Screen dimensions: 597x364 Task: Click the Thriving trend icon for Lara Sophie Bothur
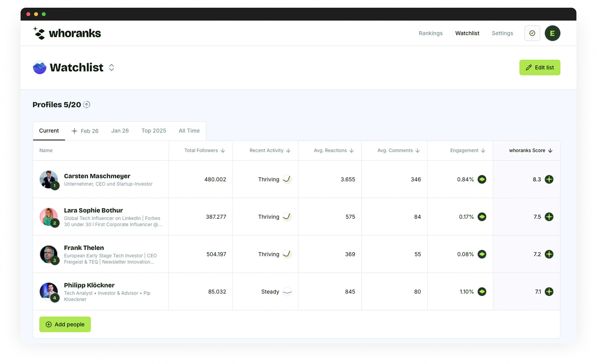(287, 217)
